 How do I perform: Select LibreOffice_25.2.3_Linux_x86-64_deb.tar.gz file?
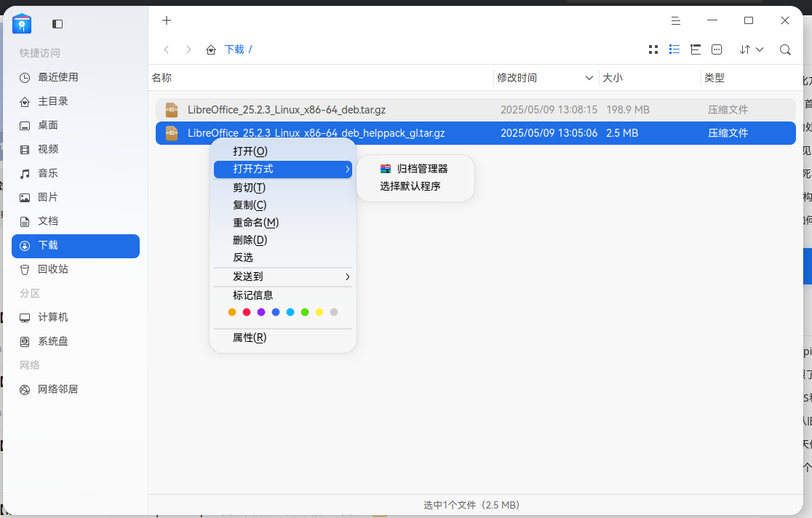point(475,110)
